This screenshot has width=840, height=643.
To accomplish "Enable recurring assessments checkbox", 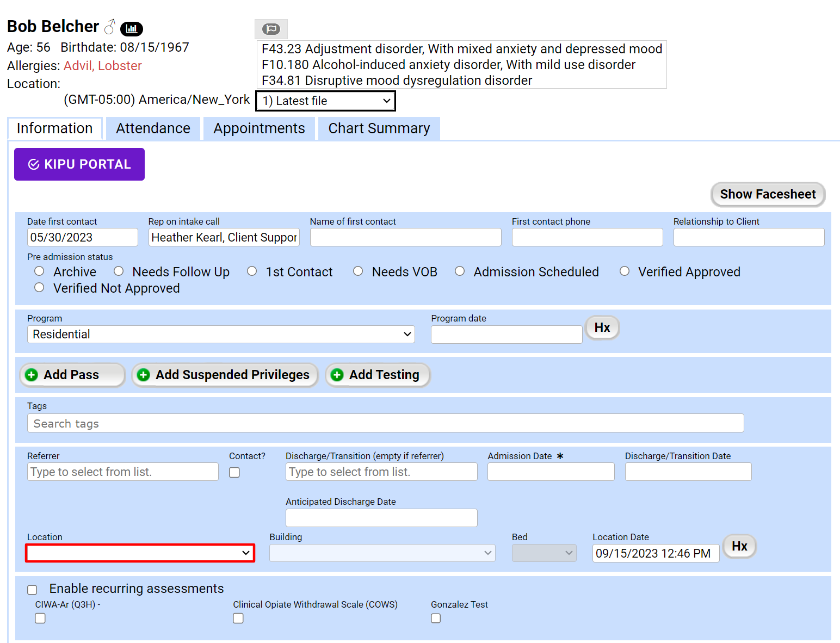I will [33, 590].
